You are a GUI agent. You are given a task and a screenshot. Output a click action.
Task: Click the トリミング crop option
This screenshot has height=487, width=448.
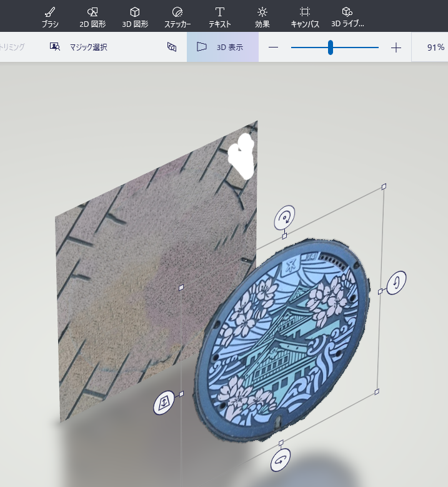tap(12, 48)
